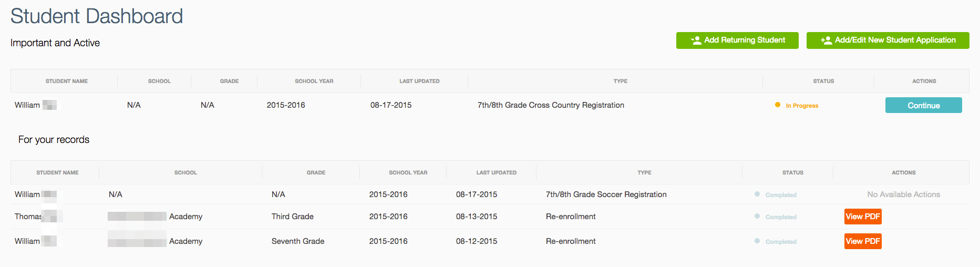Click the Type column header in the records table
Viewport: 980px width, 267px height.
(644, 172)
